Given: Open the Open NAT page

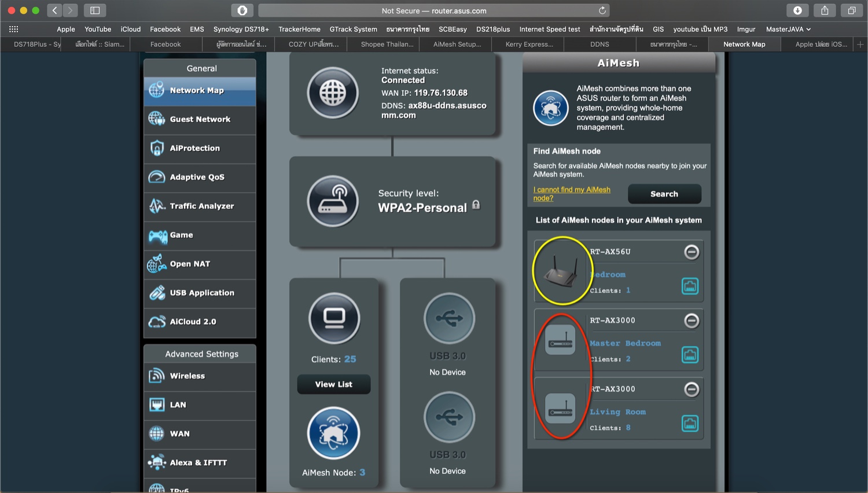Looking at the screenshot, I should click(200, 264).
